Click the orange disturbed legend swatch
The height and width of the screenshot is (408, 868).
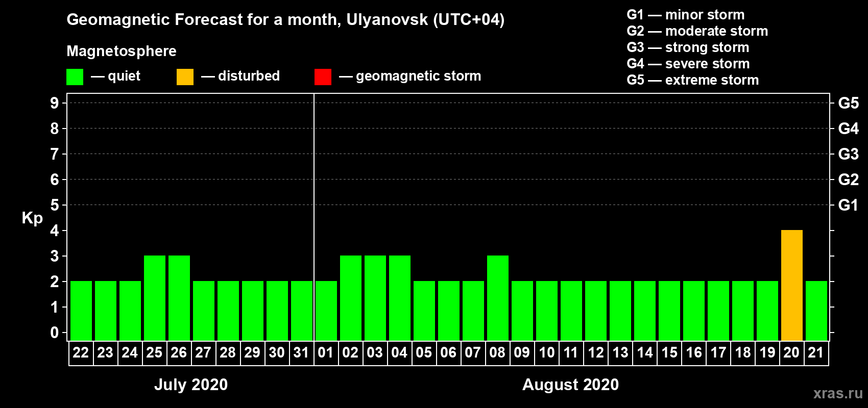(x=185, y=77)
